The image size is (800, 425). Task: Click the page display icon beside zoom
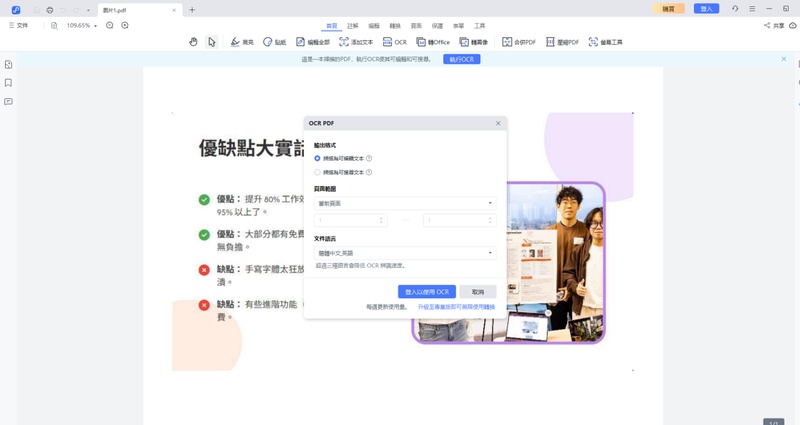tap(54, 25)
